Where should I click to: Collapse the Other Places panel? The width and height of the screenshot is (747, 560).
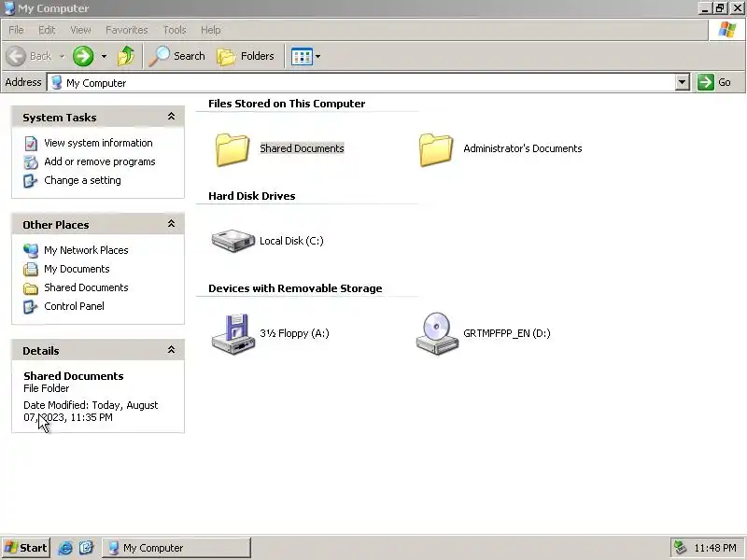point(171,223)
